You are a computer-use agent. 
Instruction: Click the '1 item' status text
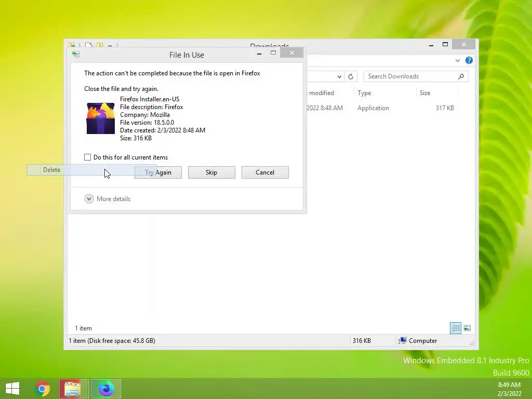pyautogui.click(x=84, y=328)
